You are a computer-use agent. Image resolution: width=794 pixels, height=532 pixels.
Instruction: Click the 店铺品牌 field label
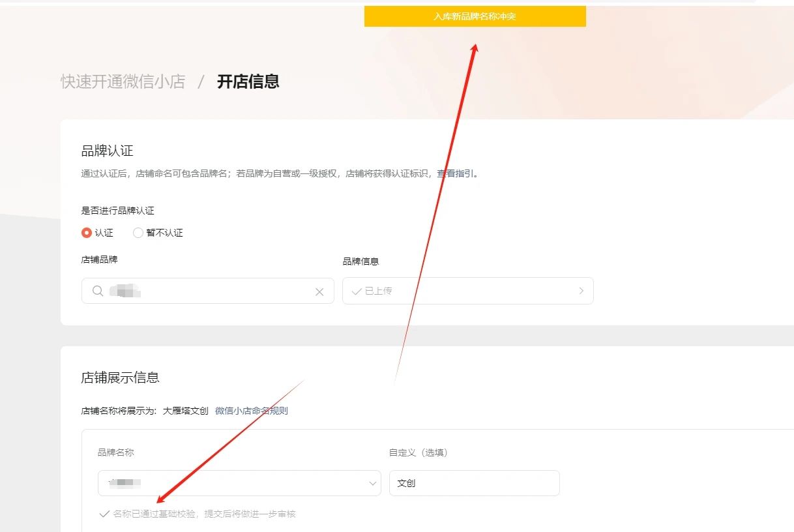(99, 259)
